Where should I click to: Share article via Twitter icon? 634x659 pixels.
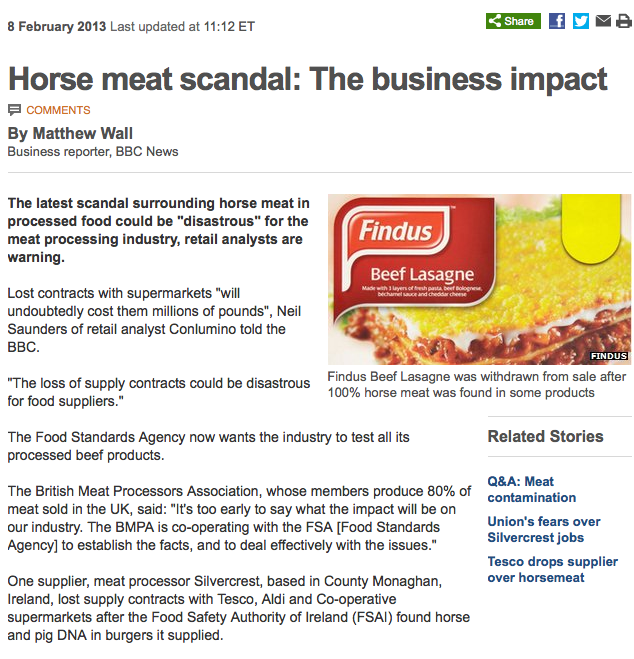coord(581,21)
